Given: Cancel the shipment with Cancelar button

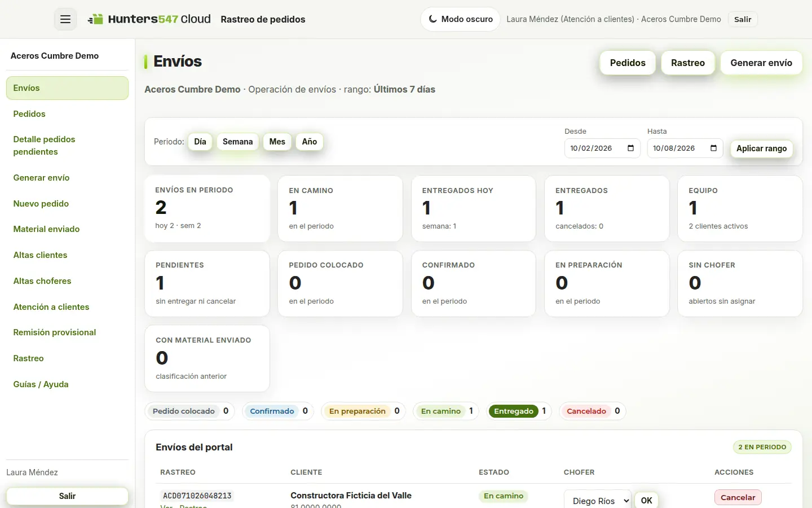Looking at the screenshot, I should tap(738, 497).
